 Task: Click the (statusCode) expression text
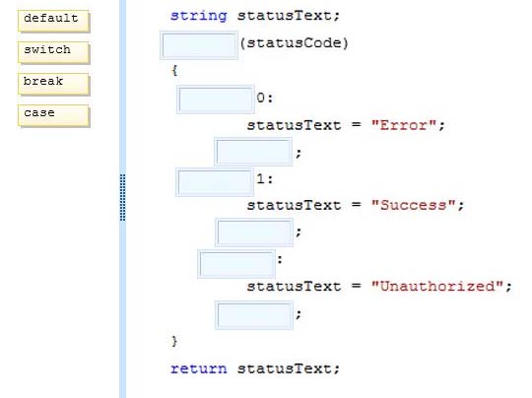point(295,43)
